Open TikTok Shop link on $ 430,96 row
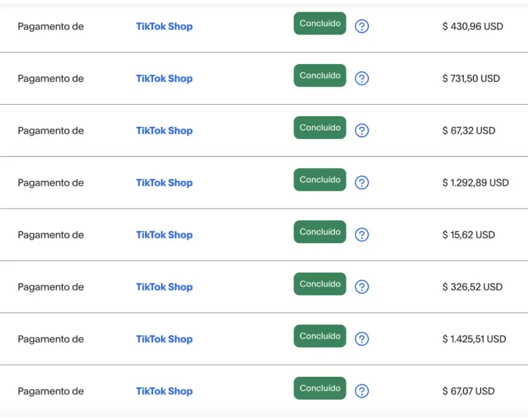Screen dimensions: 528x420 pyautogui.click(x=164, y=26)
